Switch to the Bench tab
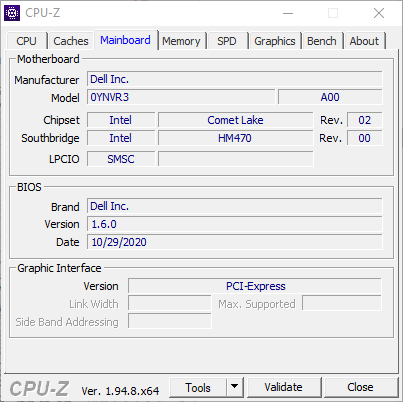The width and height of the screenshot is (403, 402). pos(322,41)
